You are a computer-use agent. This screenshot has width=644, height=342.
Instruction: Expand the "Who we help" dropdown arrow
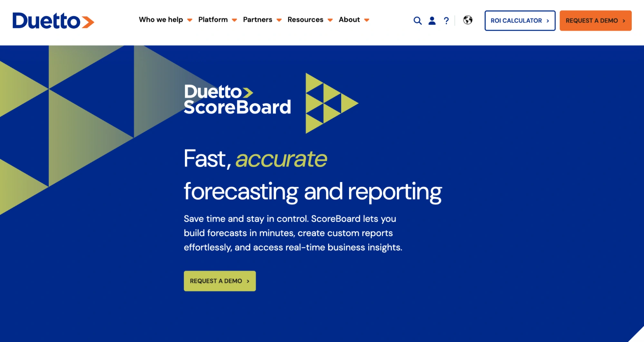(x=190, y=20)
